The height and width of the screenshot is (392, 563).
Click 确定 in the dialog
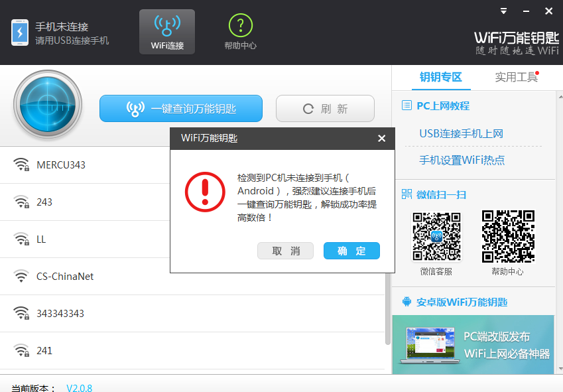point(351,251)
